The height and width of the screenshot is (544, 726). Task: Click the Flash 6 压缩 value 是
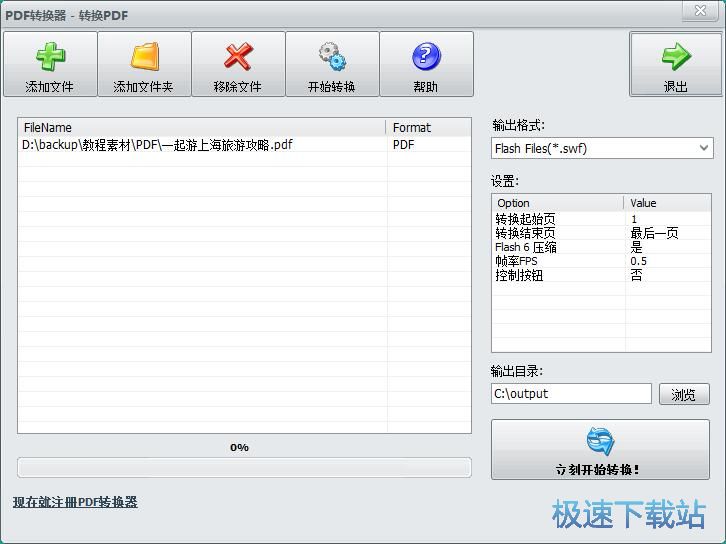coord(636,247)
